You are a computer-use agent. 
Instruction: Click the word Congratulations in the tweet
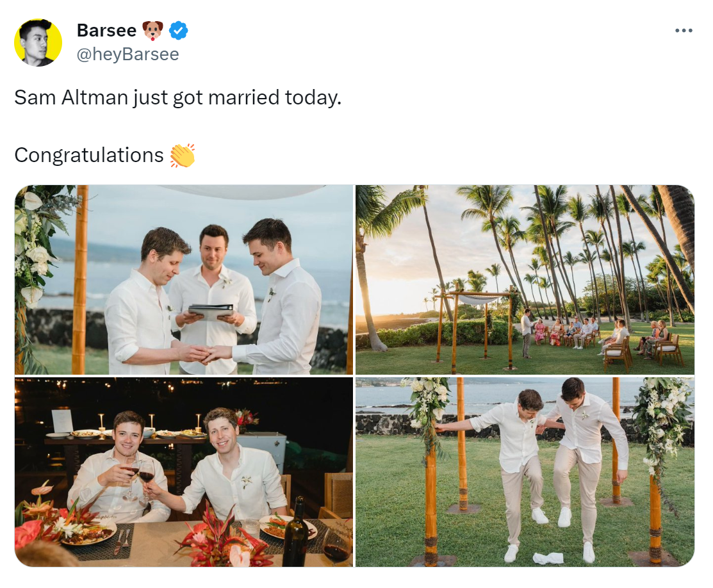click(88, 155)
